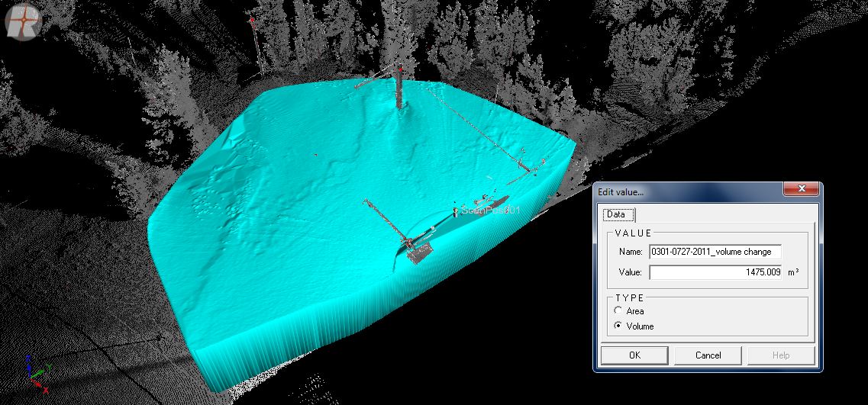Click the Volume label text
868x405 pixels.
point(640,326)
